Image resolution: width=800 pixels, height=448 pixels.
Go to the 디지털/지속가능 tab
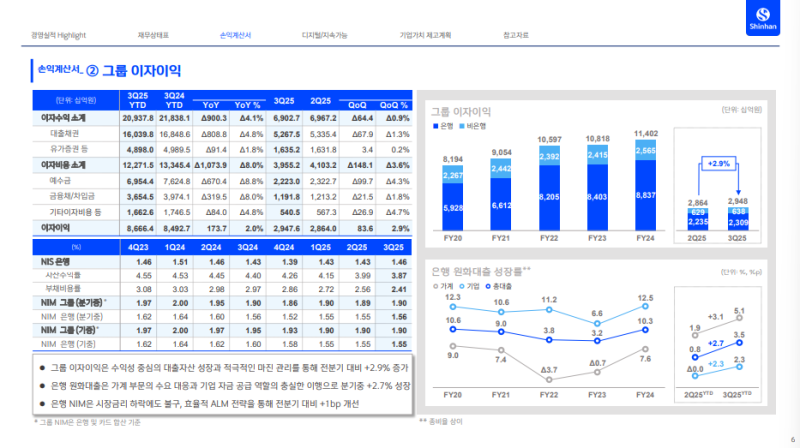coord(325,35)
